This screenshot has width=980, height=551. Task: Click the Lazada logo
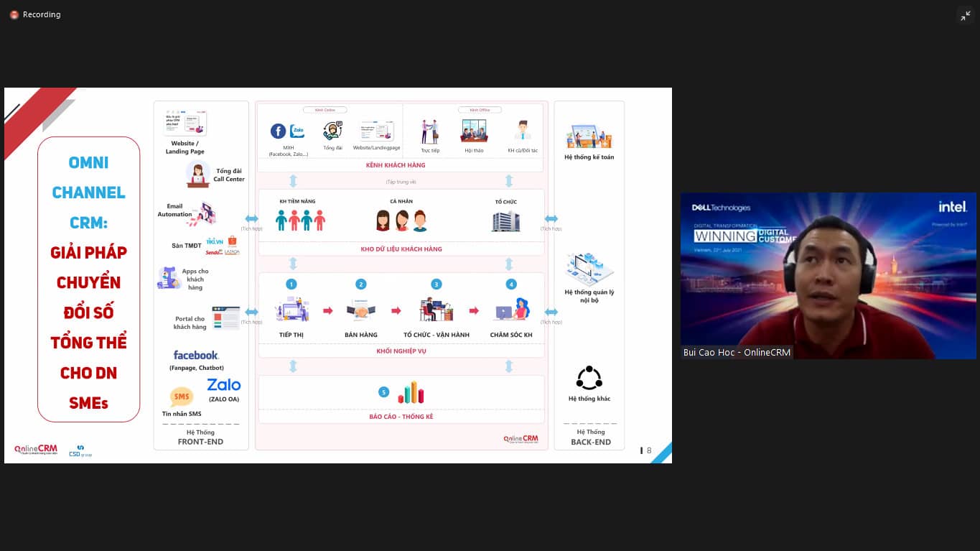point(231,252)
